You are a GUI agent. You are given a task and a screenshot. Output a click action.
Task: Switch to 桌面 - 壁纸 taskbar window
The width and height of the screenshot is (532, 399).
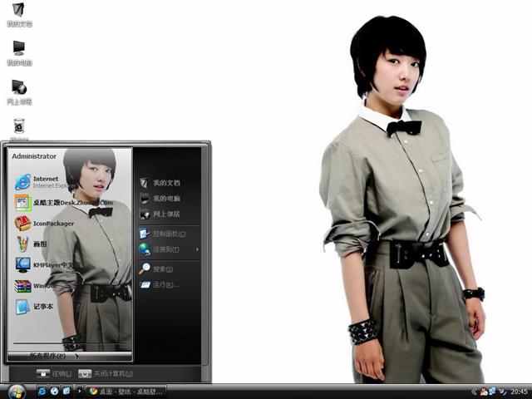[126, 392]
